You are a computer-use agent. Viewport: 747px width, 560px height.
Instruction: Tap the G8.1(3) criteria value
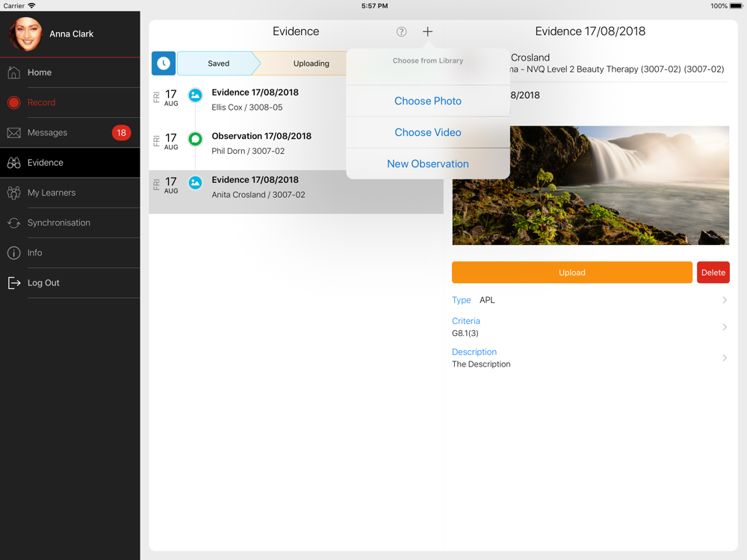(465, 333)
